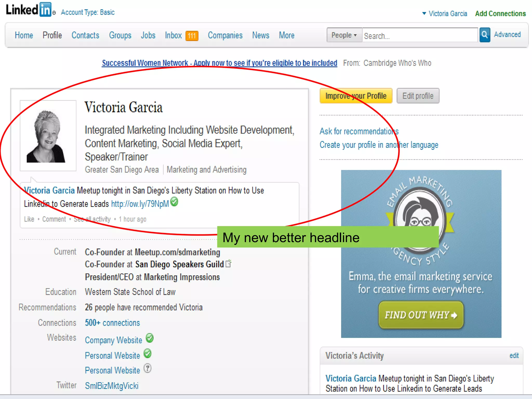Click Find Out Why ad button
532x399 pixels.
click(x=421, y=315)
